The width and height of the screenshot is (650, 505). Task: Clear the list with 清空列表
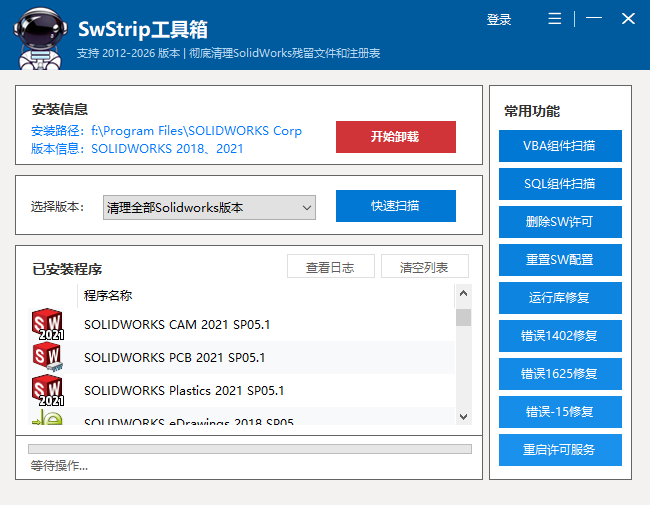pyautogui.click(x=424, y=266)
